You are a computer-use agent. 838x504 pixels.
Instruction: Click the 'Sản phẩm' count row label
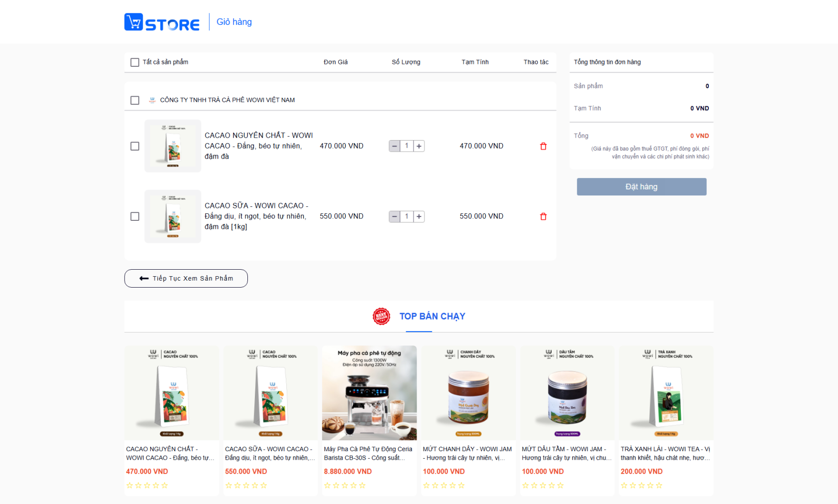(x=588, y=86)
